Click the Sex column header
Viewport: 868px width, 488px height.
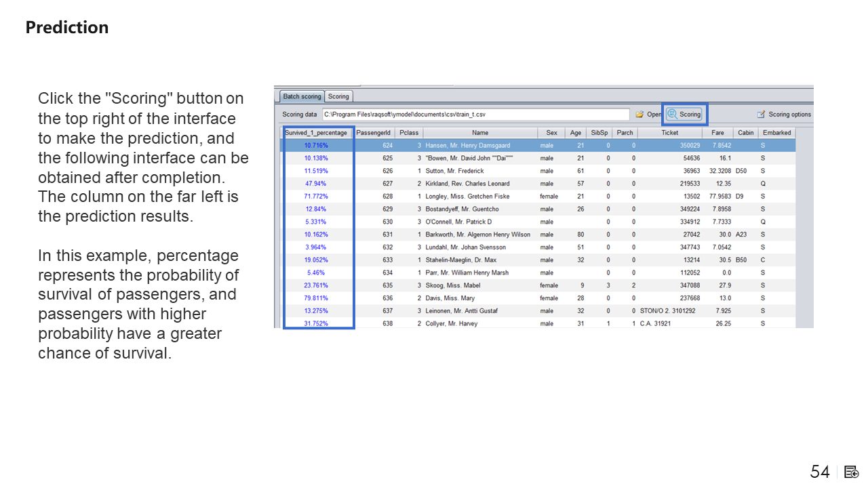tap(551, 133)
